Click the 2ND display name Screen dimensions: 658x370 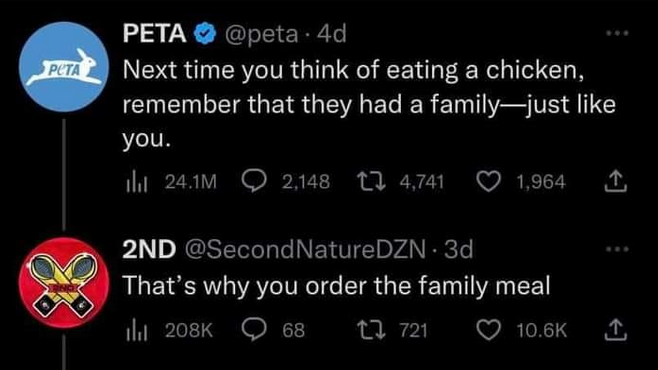pos(149,249)
